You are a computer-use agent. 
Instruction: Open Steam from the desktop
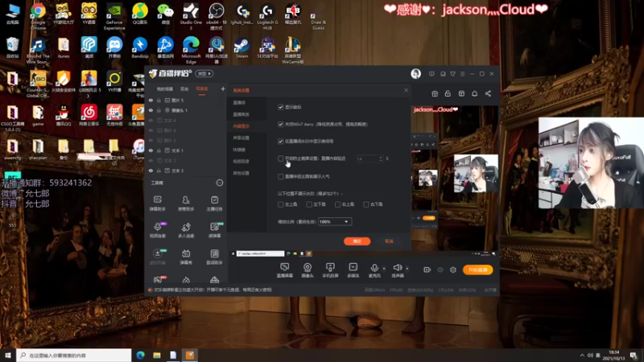(x=242, y=48)
